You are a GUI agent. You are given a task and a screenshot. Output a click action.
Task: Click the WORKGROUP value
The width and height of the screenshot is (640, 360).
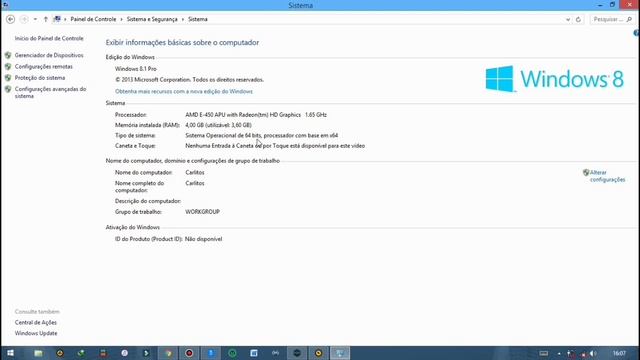202,212
